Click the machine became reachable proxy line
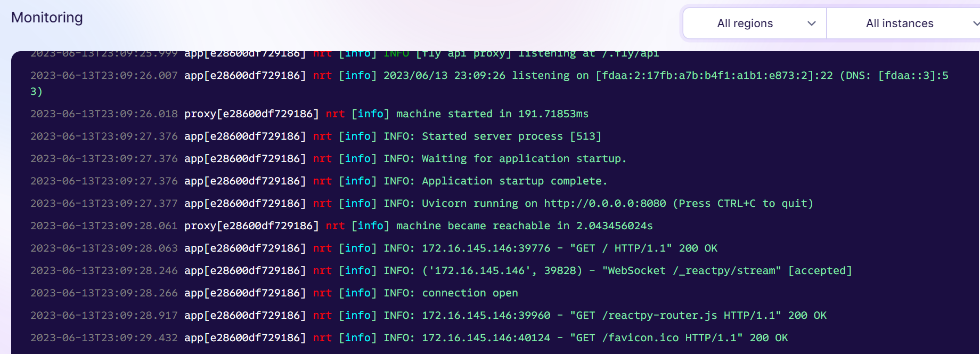The image size is (980, 354). point(524,226)
